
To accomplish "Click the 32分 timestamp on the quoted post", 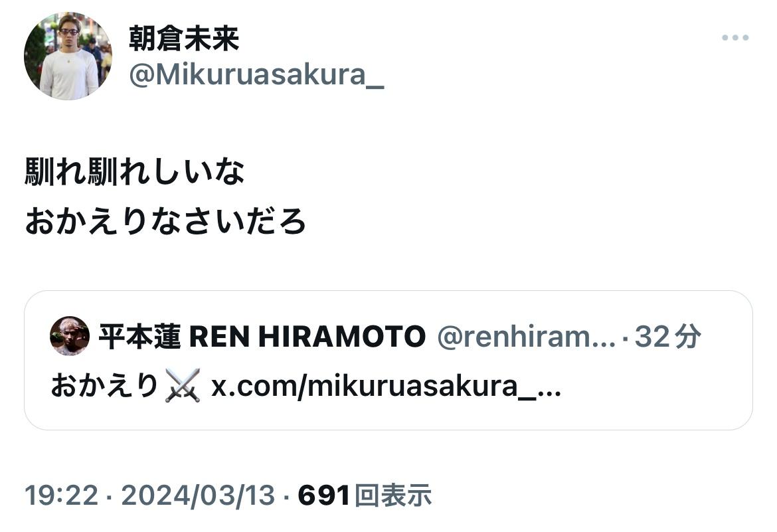I will click(x=667, y=337).
